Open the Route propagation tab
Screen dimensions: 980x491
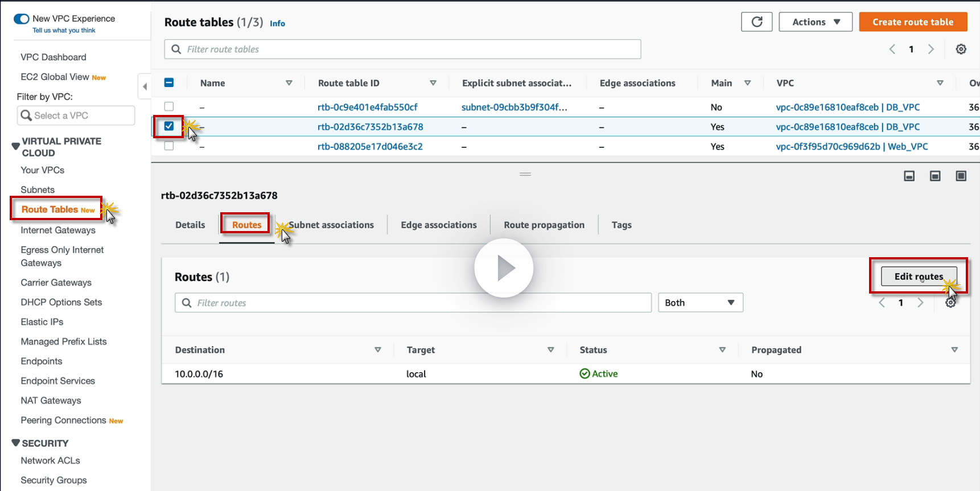point(544,225)
